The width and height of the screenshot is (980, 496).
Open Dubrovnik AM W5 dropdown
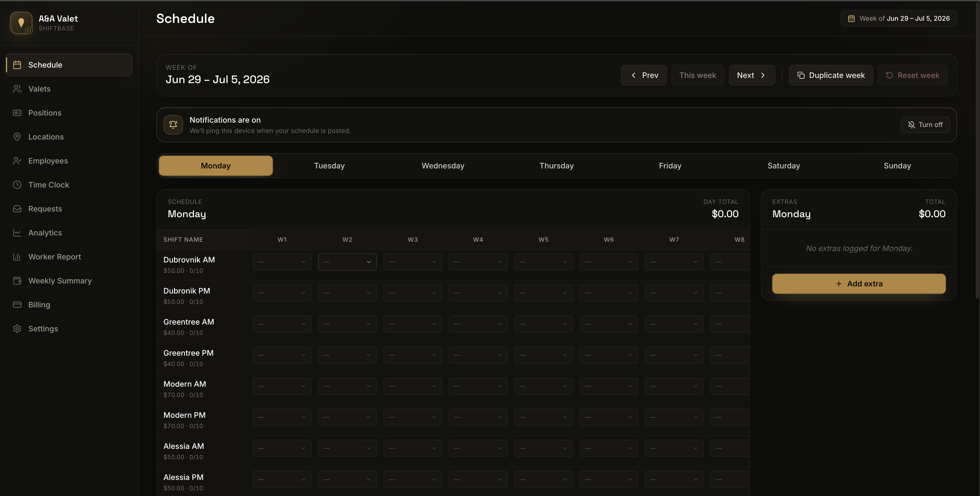coord(544,262)
